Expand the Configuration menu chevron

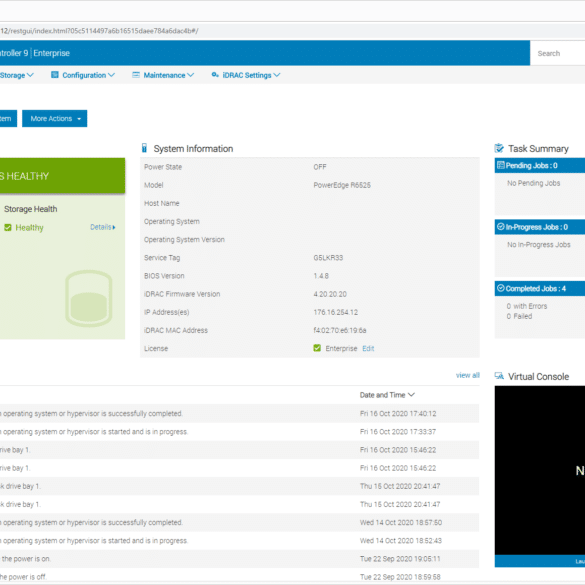111,75
